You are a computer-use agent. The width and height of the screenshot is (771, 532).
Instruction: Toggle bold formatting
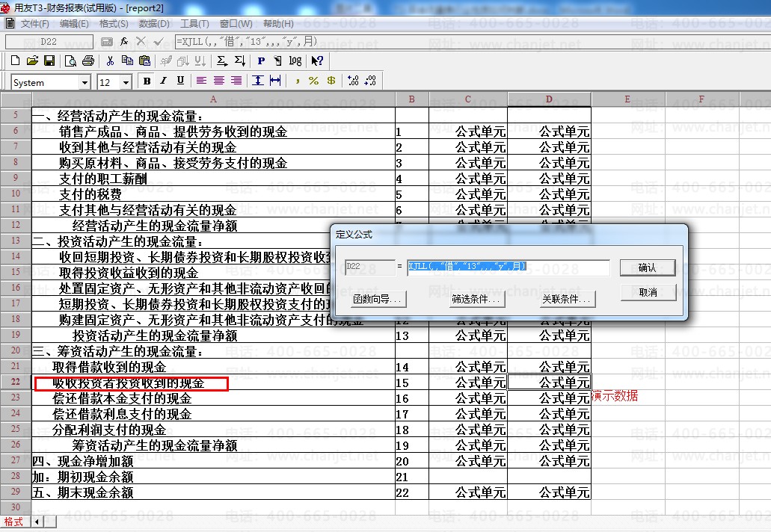coord(147,81)
